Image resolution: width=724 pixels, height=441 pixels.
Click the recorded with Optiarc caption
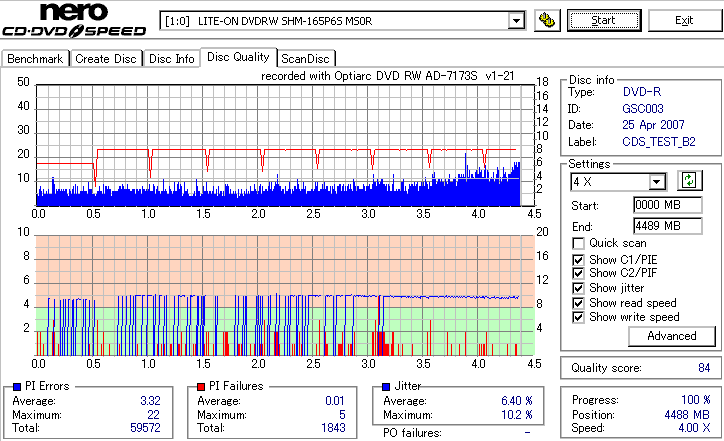pos(387,76)
